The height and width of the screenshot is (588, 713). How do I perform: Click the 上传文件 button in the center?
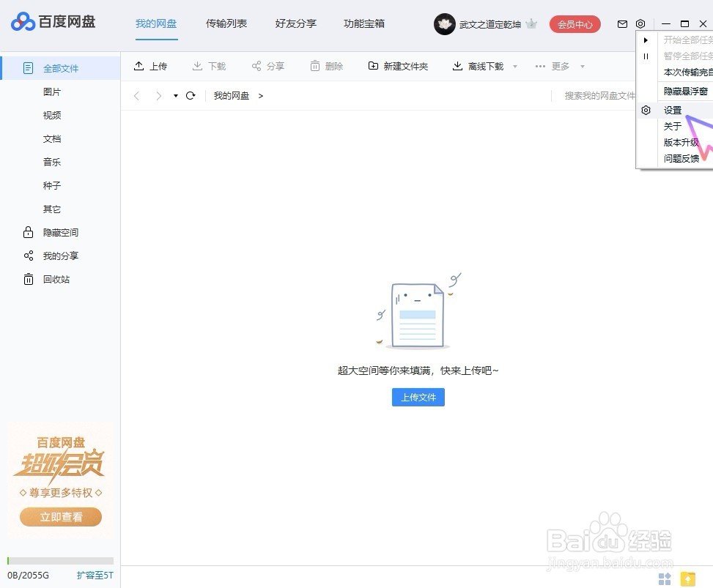(x=418, y=397)
